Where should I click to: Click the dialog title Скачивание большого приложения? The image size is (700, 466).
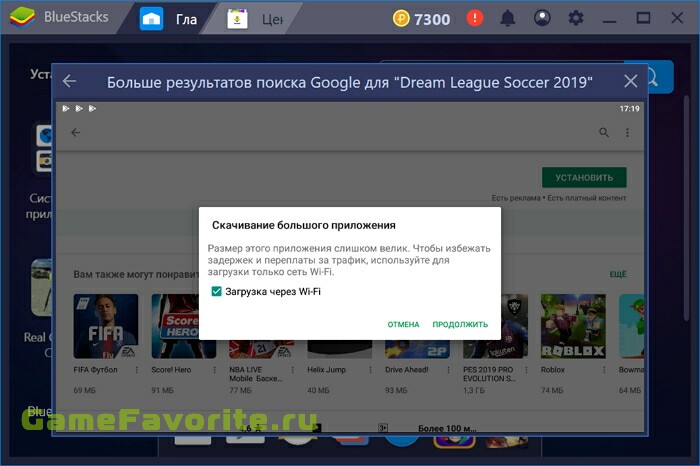coord(304,225)
